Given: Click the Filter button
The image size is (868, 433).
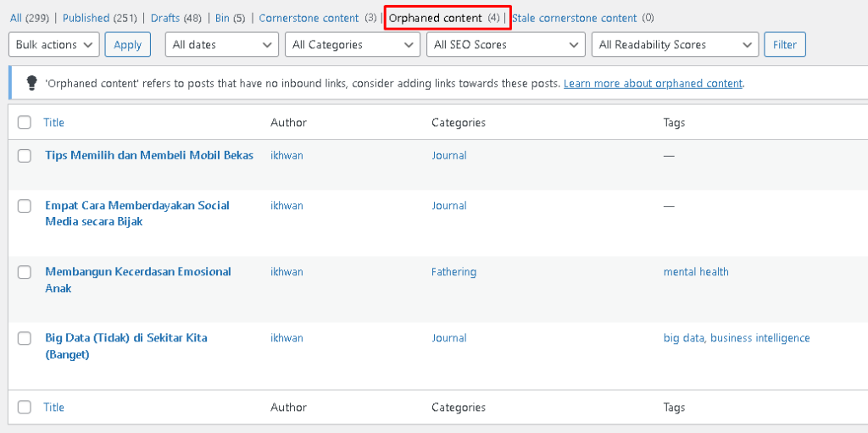Looking at the screenshot, I should click(785, 45).
